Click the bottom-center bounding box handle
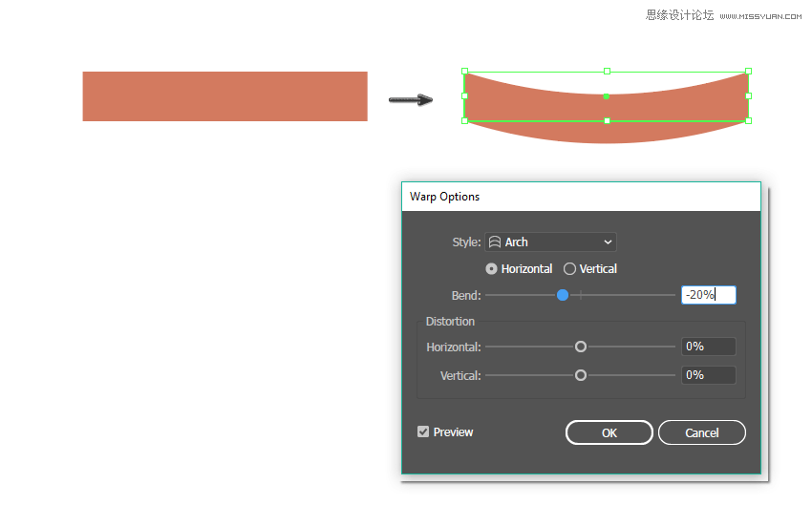This screenshot has width=812, height=526. [607, 120]
